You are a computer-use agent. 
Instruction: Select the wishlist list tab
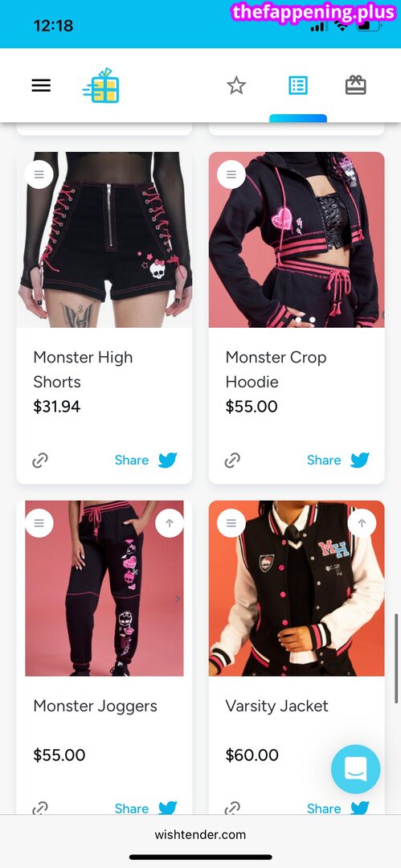[298, 85]
